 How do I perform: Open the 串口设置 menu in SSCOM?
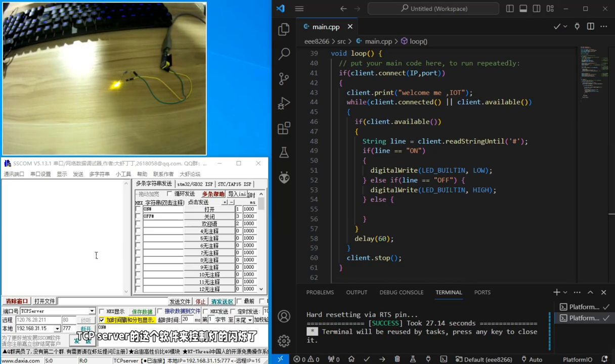click(40, 174)
